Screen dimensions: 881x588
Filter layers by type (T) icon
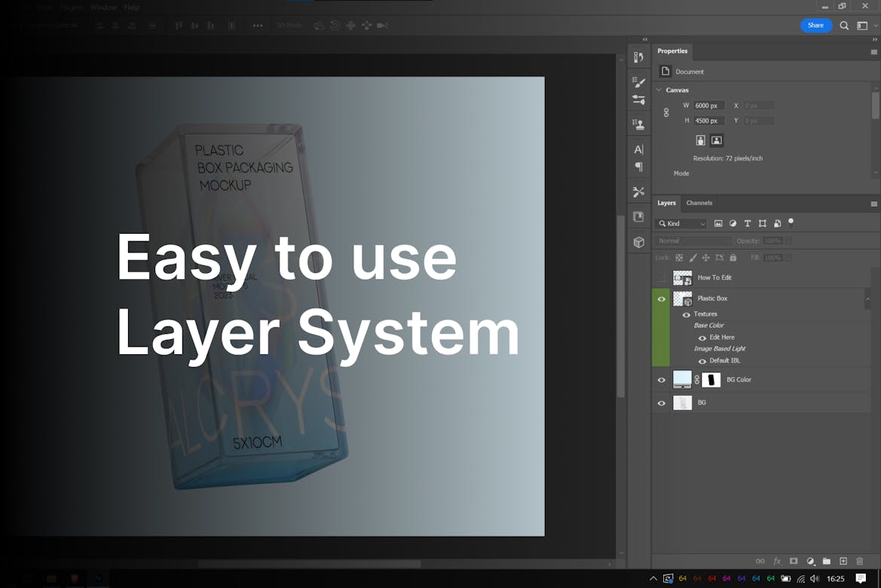[747, 224]
